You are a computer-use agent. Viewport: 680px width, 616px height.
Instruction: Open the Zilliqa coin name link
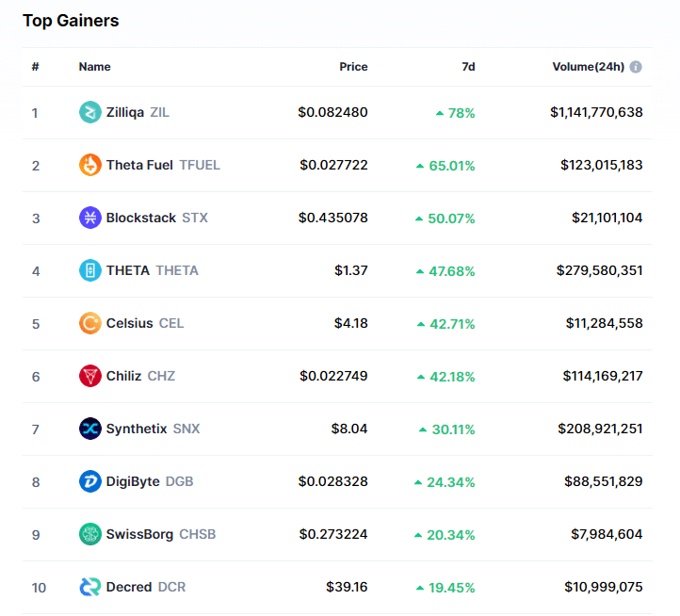coord(125,112)
